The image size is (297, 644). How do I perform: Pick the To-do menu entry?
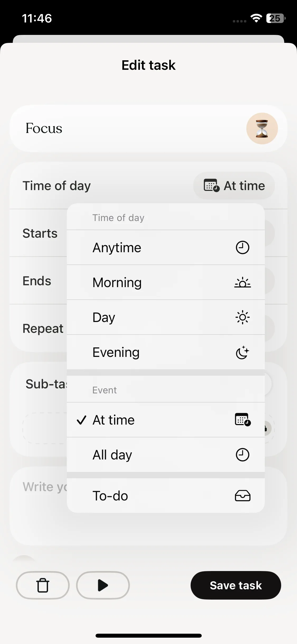point(110,496)
